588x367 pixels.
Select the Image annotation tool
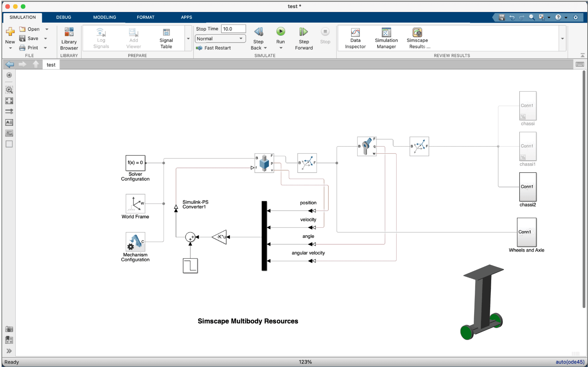tap(9, 133)
